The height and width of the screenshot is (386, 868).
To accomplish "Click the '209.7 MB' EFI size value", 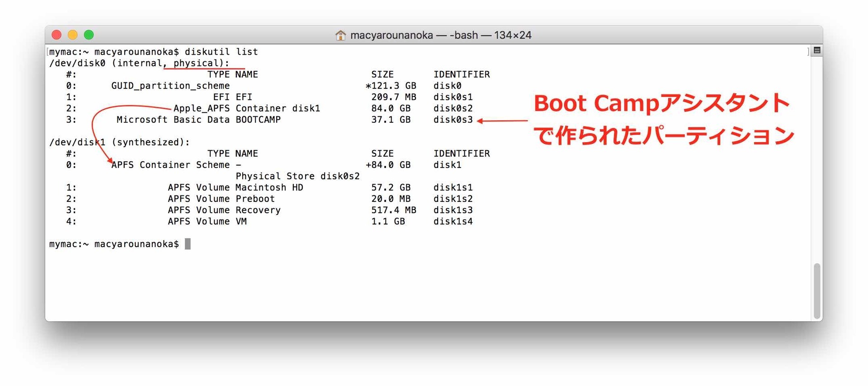I will [394, 97].
